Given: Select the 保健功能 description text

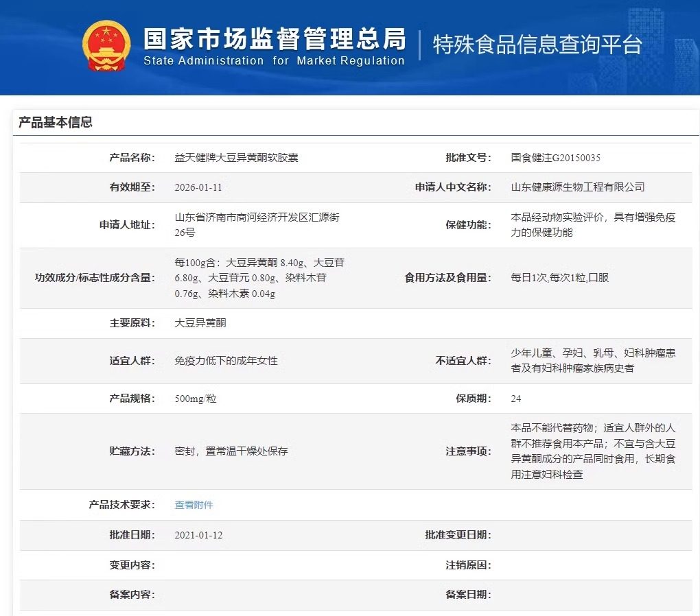Looking at the screenshot, I should 594,224.
